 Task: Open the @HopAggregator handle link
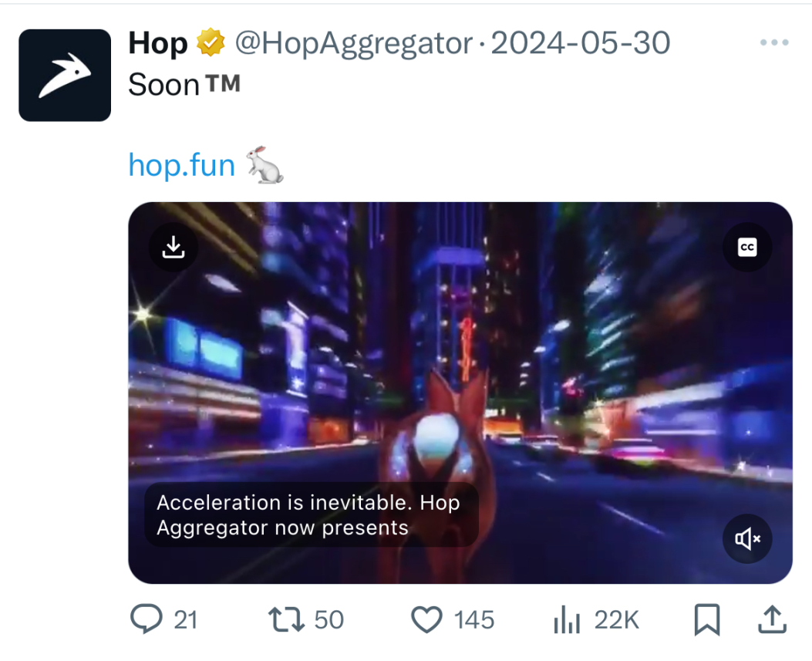352,43
